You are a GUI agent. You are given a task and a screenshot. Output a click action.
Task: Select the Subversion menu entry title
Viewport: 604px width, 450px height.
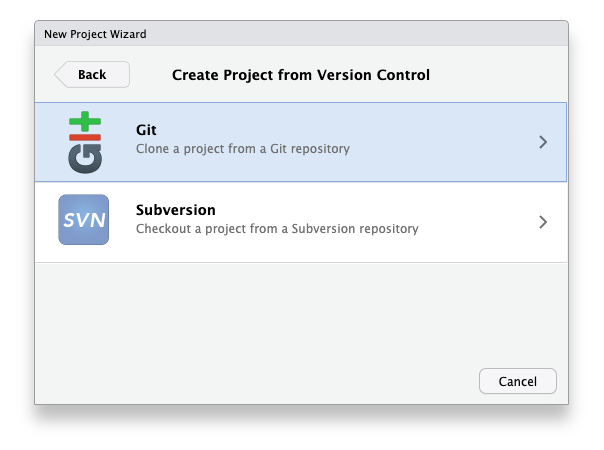tap(175, 210)
